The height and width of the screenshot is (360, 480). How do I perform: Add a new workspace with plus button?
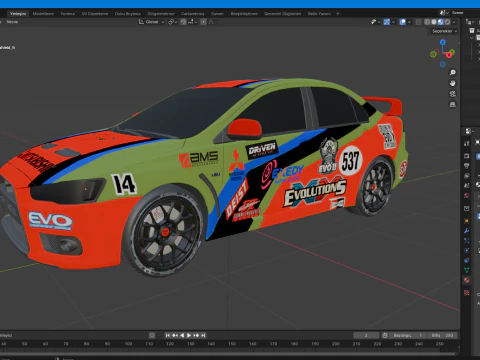338,14
